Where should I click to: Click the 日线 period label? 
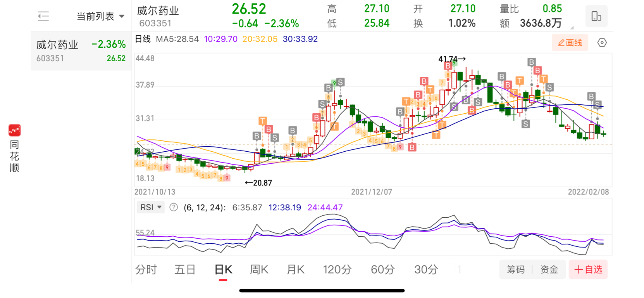(143, 39)
